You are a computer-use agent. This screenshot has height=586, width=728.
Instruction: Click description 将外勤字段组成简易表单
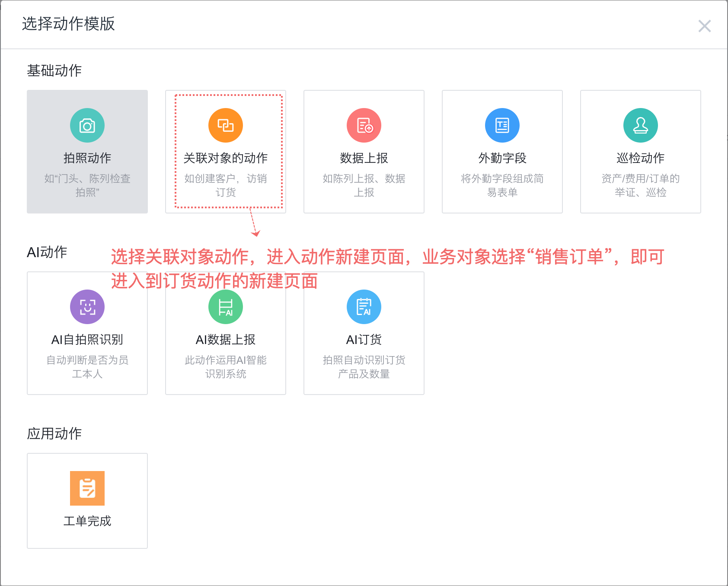point(502,185)
